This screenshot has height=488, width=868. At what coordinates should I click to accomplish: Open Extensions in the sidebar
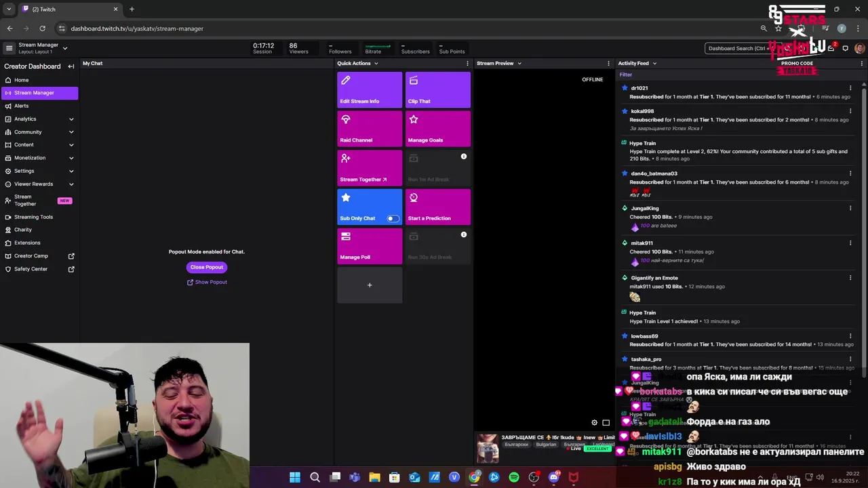[x=39, y=243]
